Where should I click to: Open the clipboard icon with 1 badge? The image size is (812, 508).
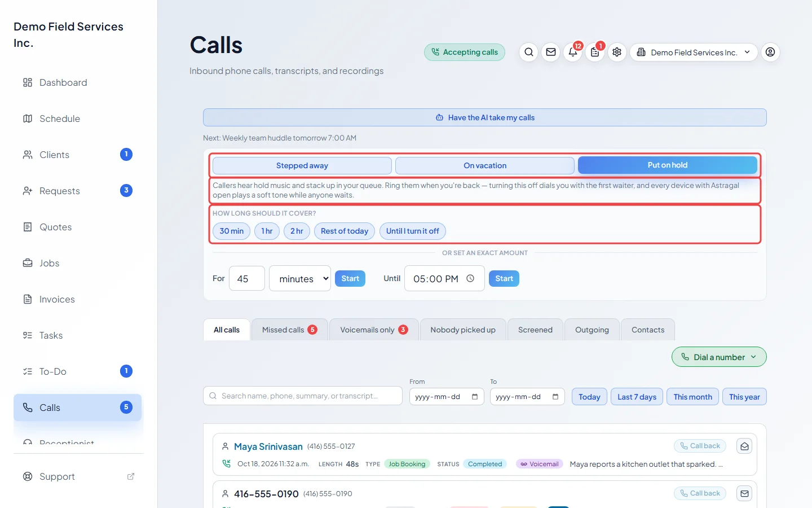coord(595,52)
